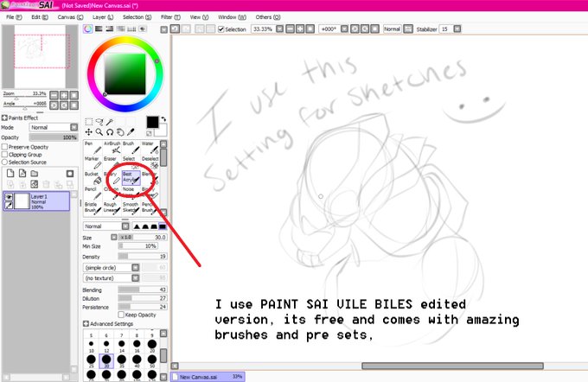
Task: Hide Layer 1 with eye icon
Action: click(9, 197)
